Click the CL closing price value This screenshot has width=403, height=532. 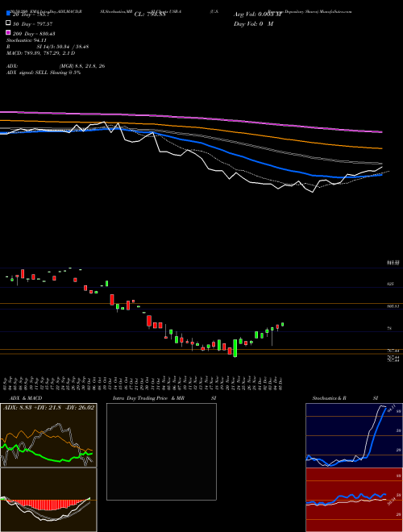tap(150, 15)
